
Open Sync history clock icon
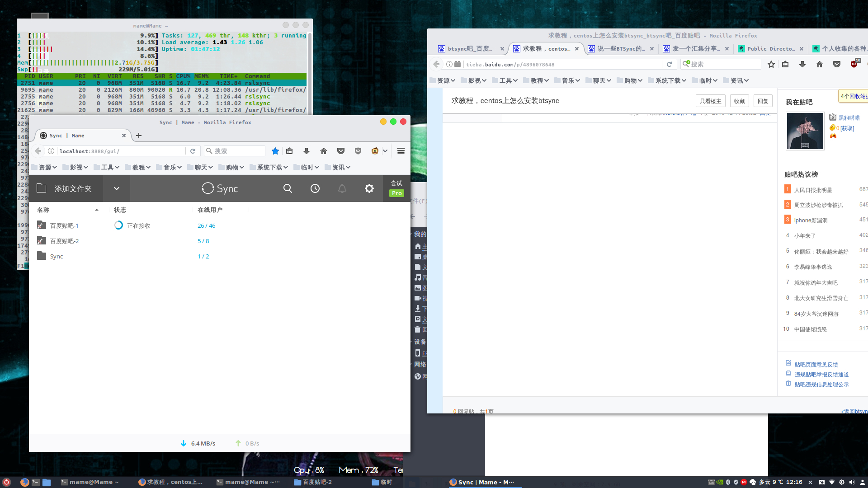pos(315,188)
